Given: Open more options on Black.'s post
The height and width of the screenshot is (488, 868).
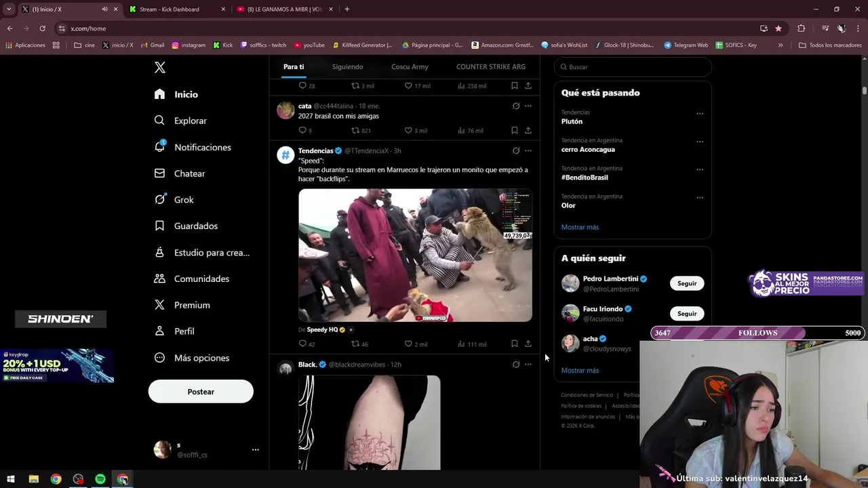Looking at the screenshot, I should [x=528, y=365].
